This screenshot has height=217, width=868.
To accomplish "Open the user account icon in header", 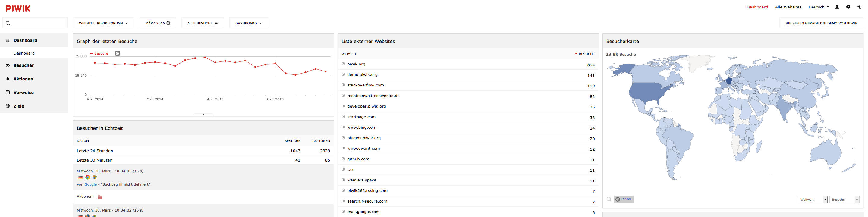I will click(x=837, y=7).
